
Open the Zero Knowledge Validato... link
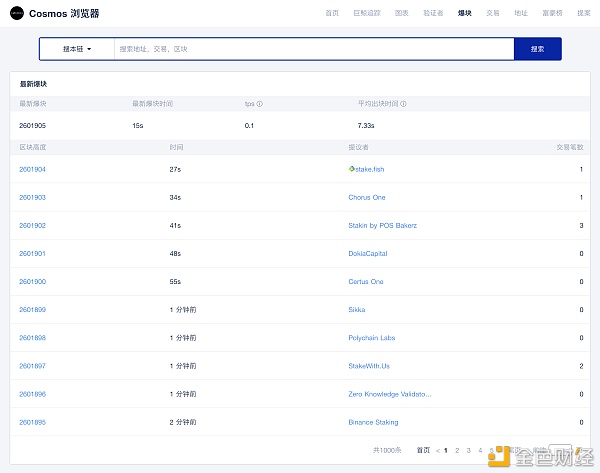390,394
